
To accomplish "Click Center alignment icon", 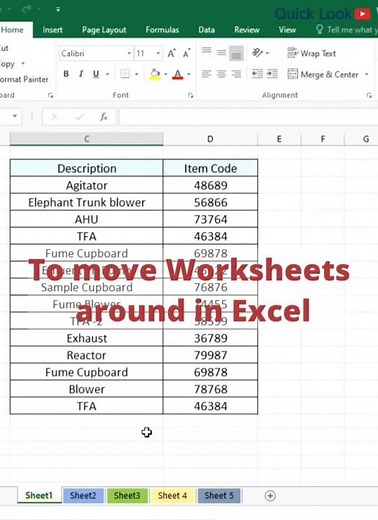I will [x=221, y=74].
